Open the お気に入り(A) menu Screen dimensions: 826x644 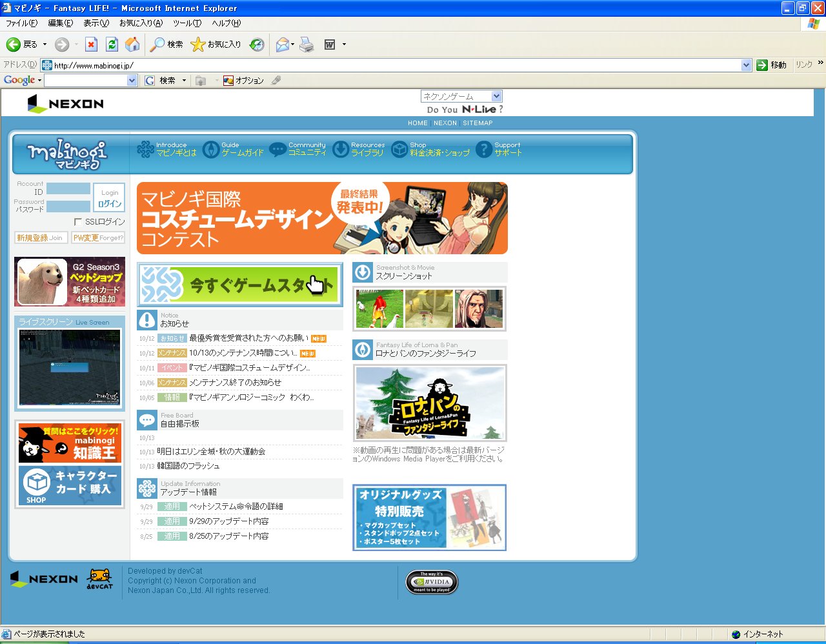click(141, 23)
